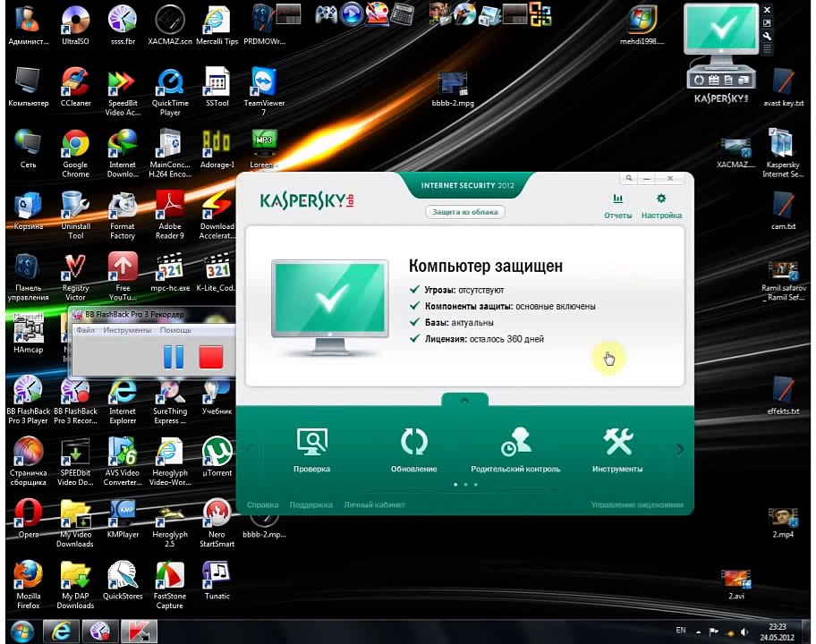Select the KMPlayer desktop icon
Viewport: 816px width, 644px height.
pyautogui.click(x=123, y=518)
